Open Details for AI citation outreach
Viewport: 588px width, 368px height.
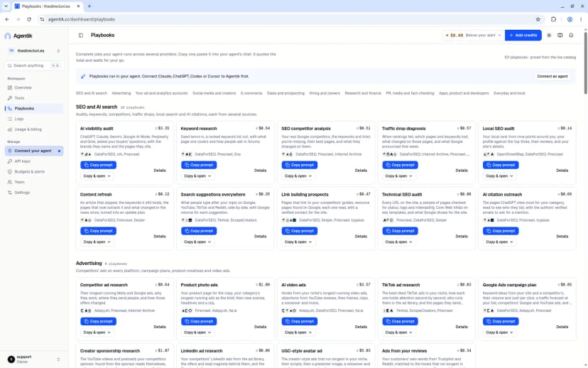click(562, 237)
